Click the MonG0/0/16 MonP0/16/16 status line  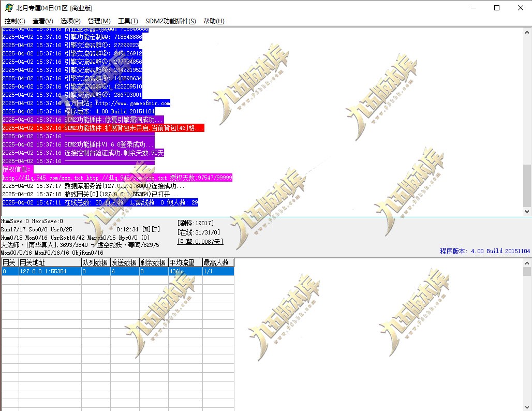[x=52, y=253]
